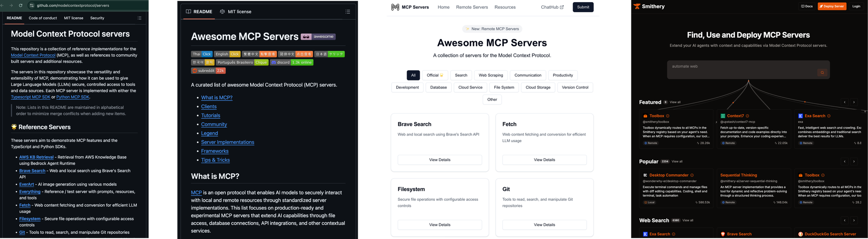Show previous Popular servers

tap(845, 161)
